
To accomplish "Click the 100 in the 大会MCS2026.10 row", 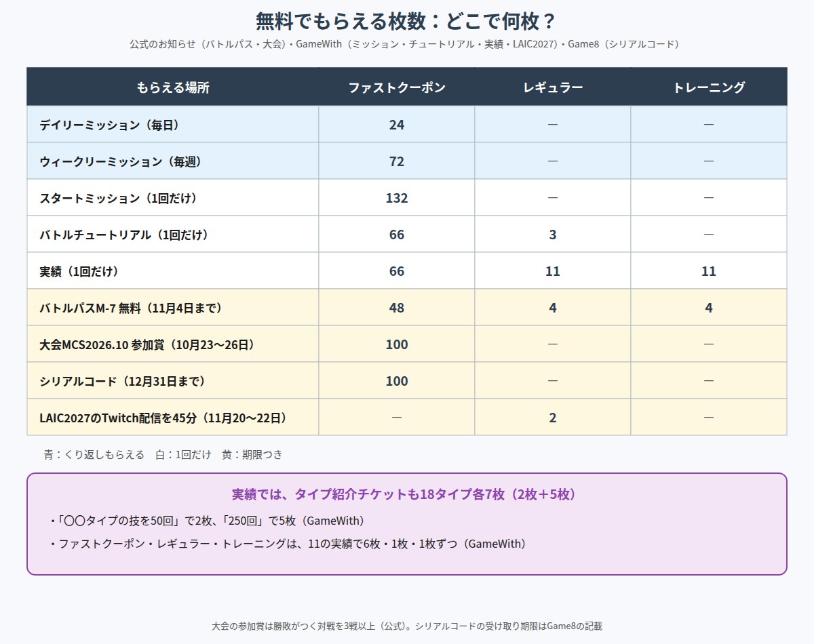I will (x=397, y=344).
